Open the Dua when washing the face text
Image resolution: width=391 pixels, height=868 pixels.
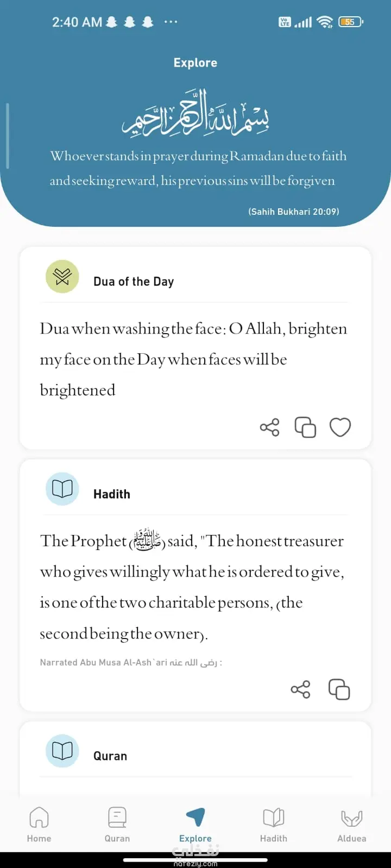(193, 359)
